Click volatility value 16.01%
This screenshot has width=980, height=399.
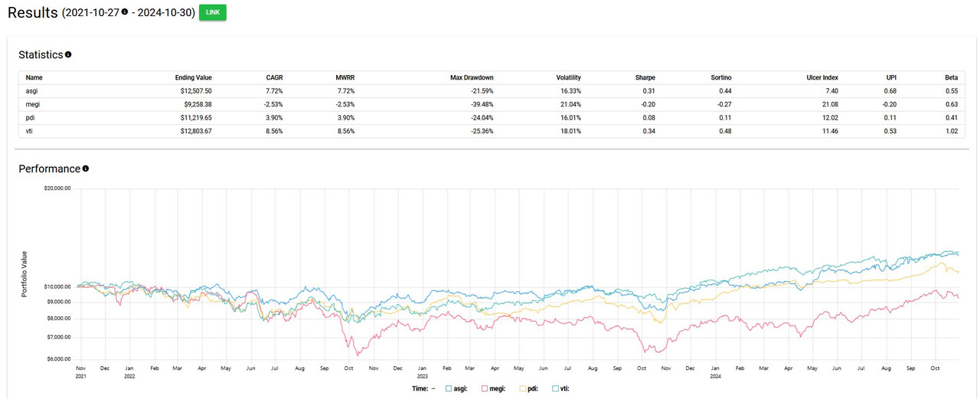(570, 118)
